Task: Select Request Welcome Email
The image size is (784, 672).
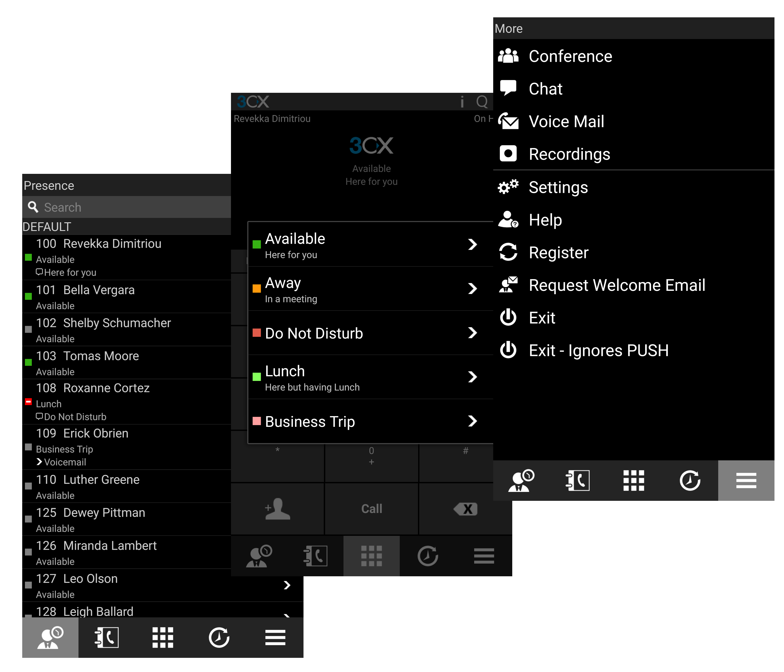Action: pos(633,284)
